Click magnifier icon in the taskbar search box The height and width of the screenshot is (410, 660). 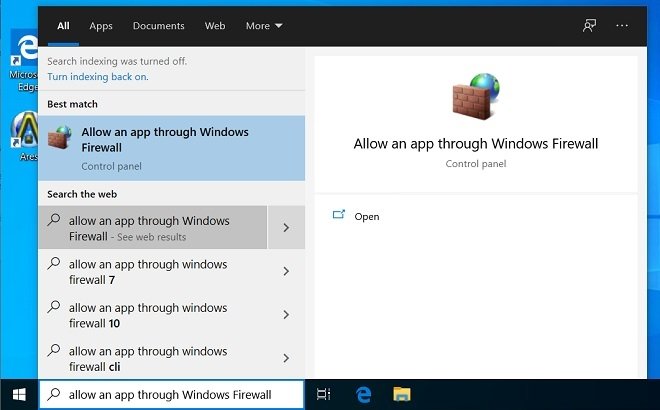54,394
